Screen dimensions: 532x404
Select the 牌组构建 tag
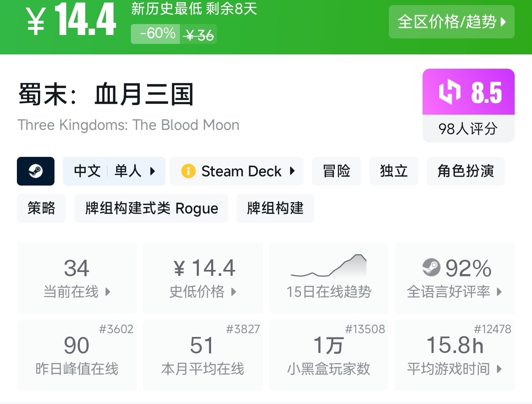point(275,208)
